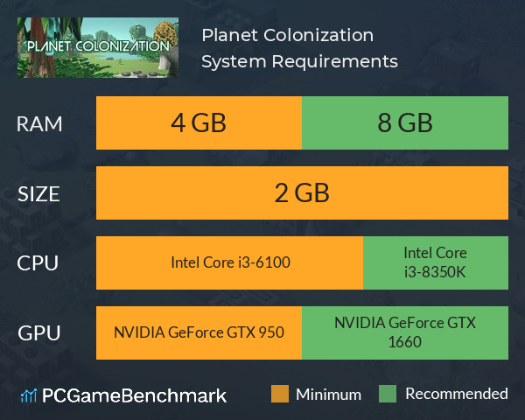
Task: Click the NVIDIA GeForce GTX 950 bar
Action: point(199,332)
